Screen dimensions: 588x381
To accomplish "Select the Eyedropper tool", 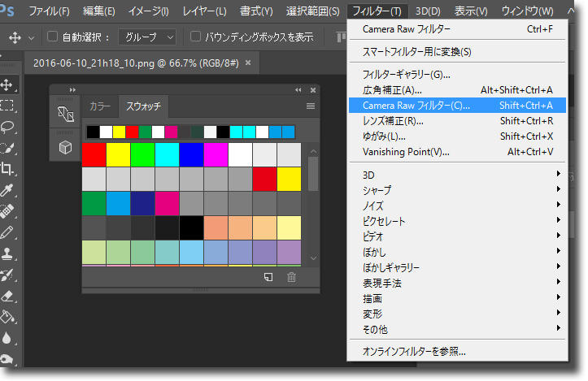I will coord(7,190).
